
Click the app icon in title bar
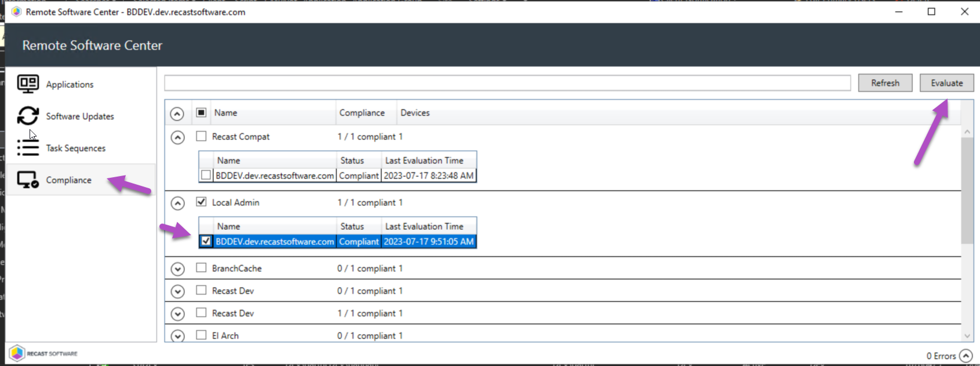pyautogui.click(x=16, y=12)
